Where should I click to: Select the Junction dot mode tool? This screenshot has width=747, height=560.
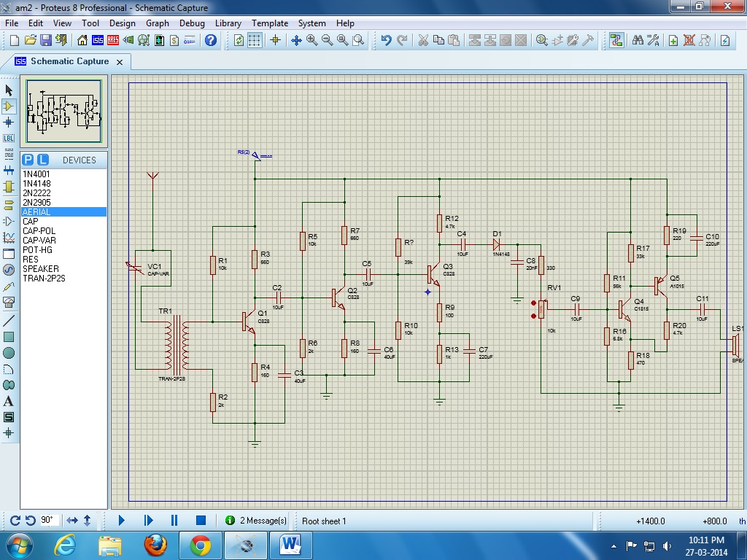[x=9, y=122]
